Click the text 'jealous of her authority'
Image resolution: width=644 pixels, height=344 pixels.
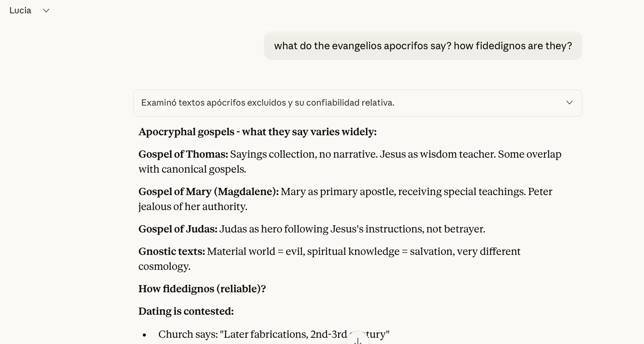click(193, 207)
